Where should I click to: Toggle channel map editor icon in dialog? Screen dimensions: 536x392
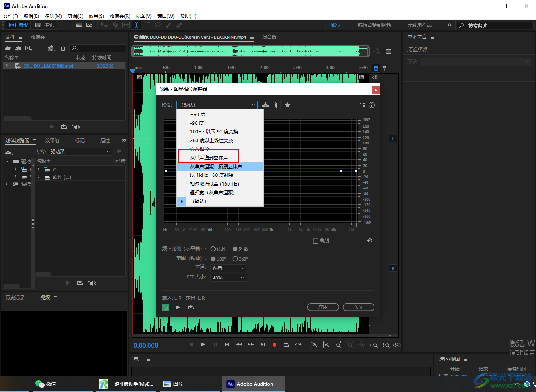click(x=362, y=105)
